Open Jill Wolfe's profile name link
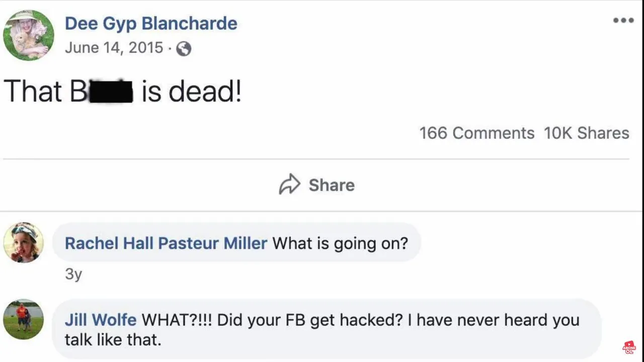Viewport: 644px width, 362px height. click(x=101, y=320)
